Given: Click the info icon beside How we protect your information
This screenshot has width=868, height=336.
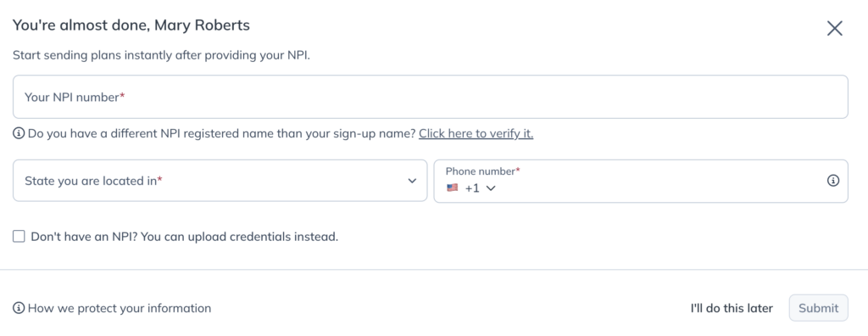Looking at the screenshot, I should point(19,308).
